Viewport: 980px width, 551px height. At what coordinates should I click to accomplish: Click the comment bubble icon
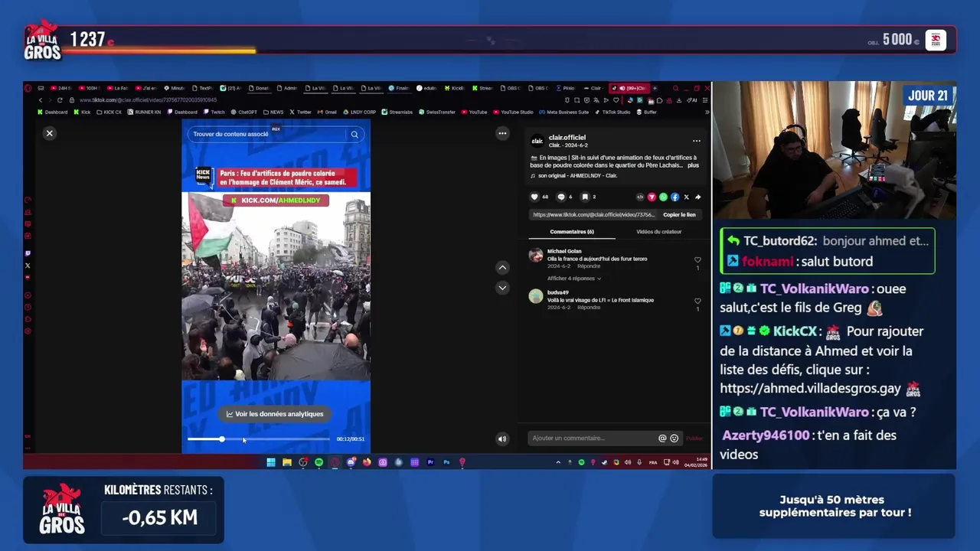[x=560, y=197]
